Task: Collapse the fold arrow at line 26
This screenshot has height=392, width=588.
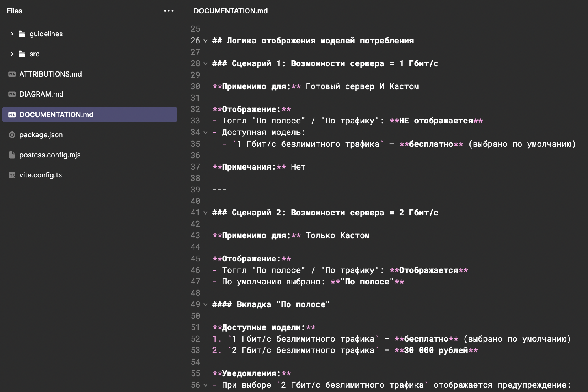Action: pos(205,40)
